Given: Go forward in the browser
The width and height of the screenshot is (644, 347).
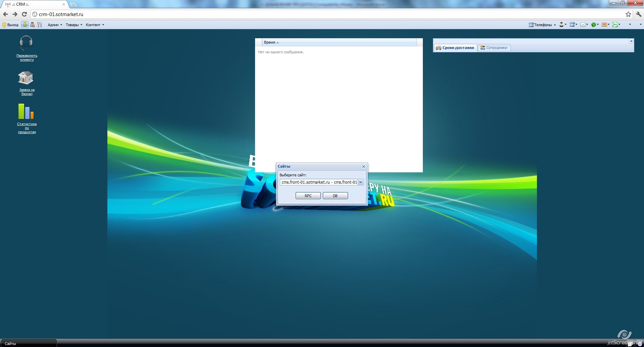Looking at the screenshot, I should point(15,14).
